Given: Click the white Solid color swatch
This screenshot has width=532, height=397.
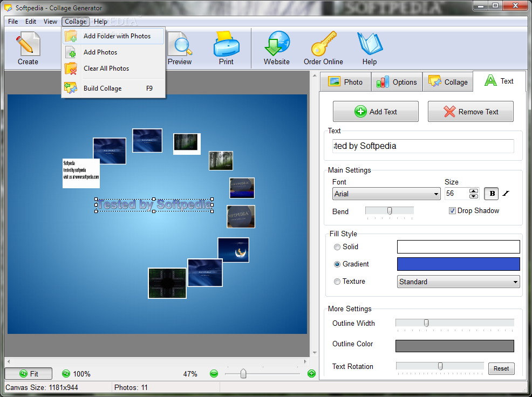Looking at the screenshot, I should (x=459, y=247).
